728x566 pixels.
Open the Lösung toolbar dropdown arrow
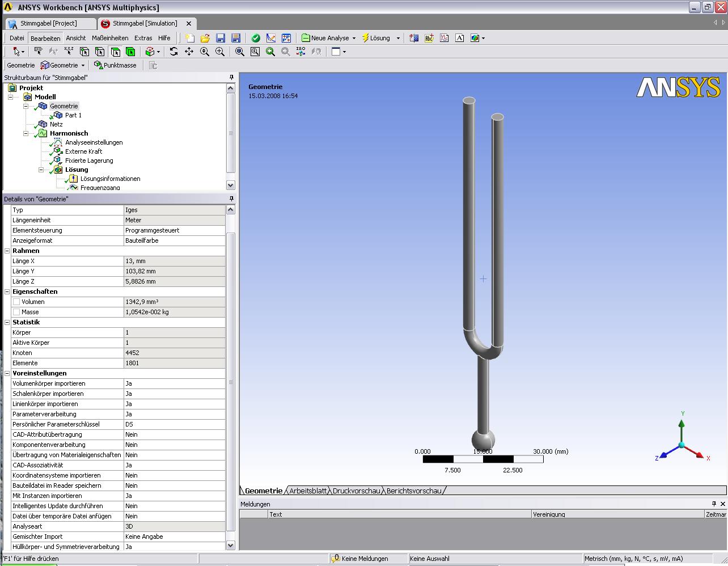(x=398, y=38)
